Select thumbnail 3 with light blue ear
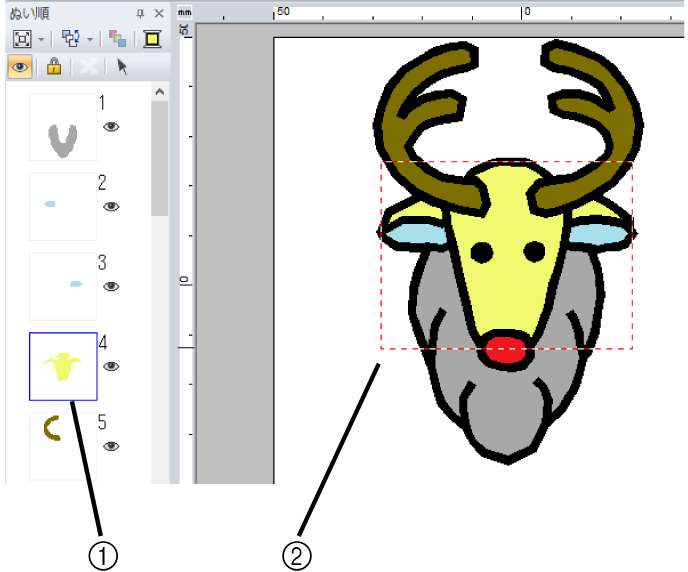This screenshot has height=572, width=688. [63, 286]
